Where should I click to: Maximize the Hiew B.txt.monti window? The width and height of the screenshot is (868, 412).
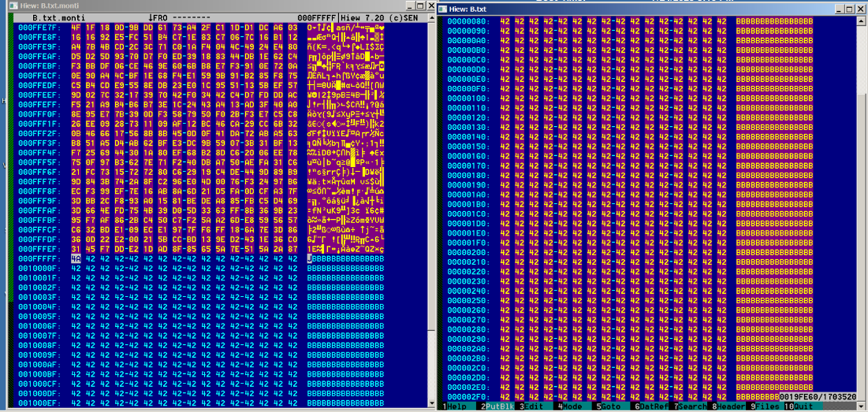[419, 6]
